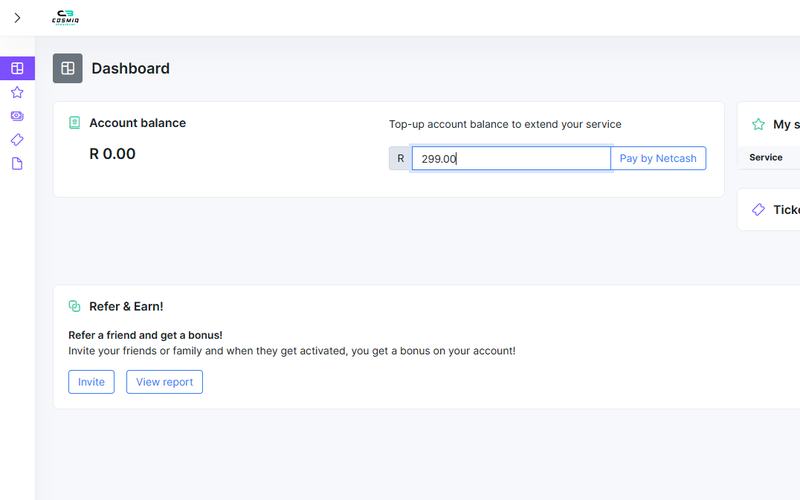The image size is (800, 500).
Task: Click the Cosmiq logo
Action: [65, 17]
